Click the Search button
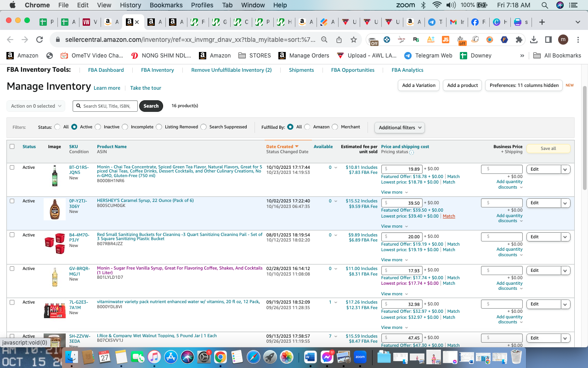The height and width of the screenshot is (368, 588). point(151,106)
